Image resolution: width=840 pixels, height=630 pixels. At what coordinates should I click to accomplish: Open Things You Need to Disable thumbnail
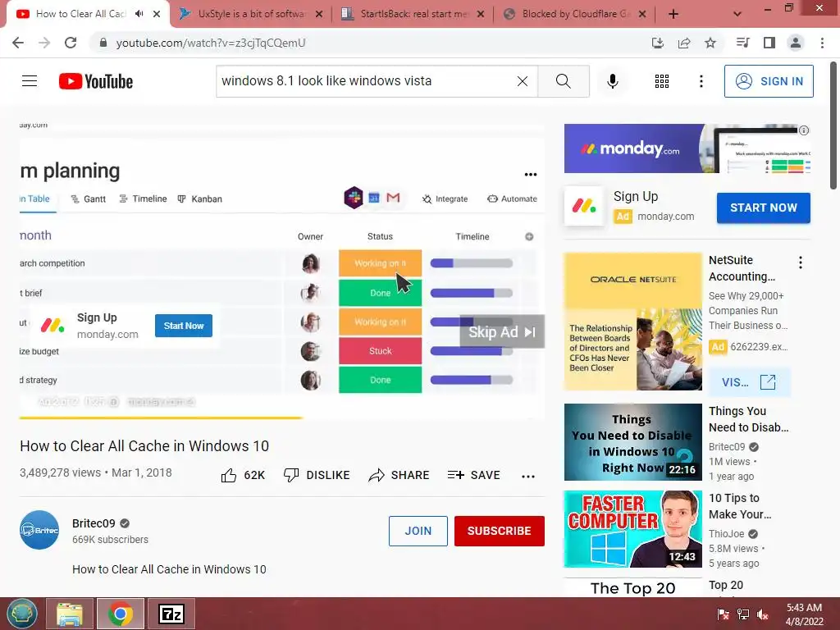click(x=632, y=442)
